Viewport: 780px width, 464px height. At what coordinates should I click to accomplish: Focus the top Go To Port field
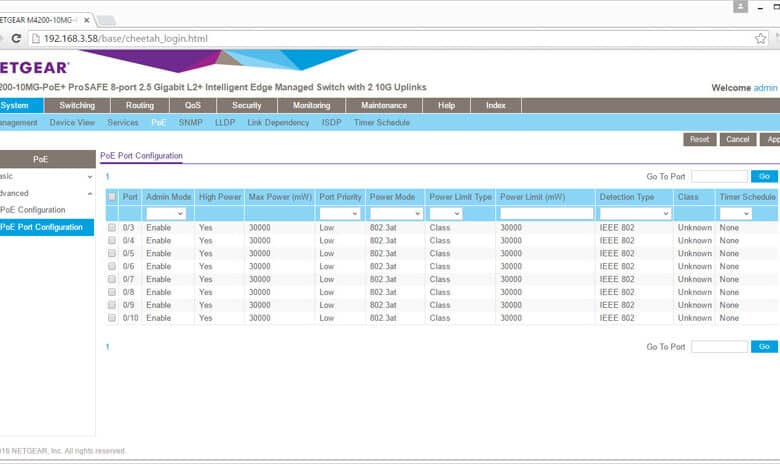719,177
